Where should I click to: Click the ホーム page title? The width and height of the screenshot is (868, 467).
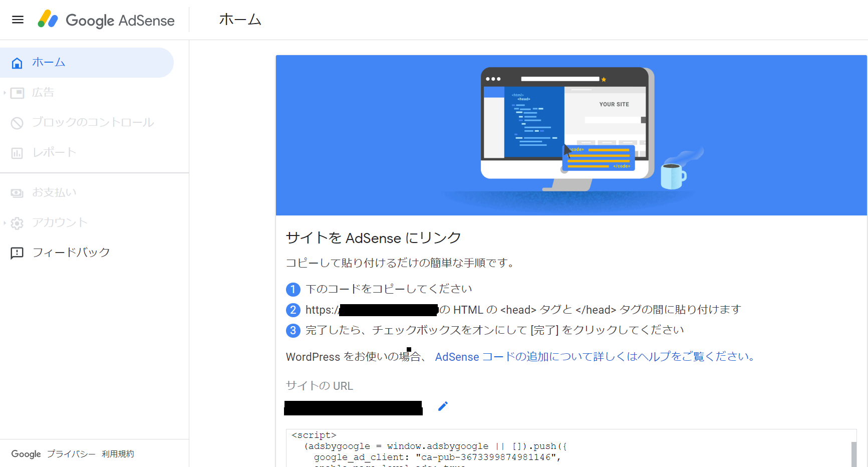[240, 20]
